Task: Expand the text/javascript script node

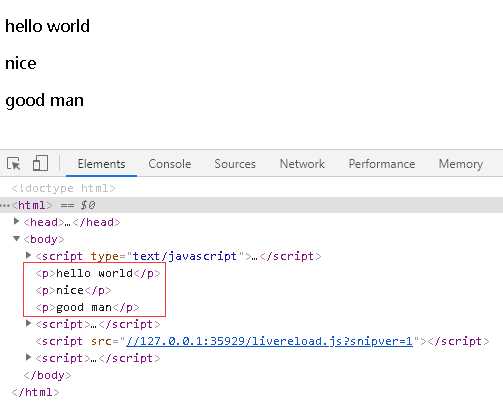Action: click(29, 255)
